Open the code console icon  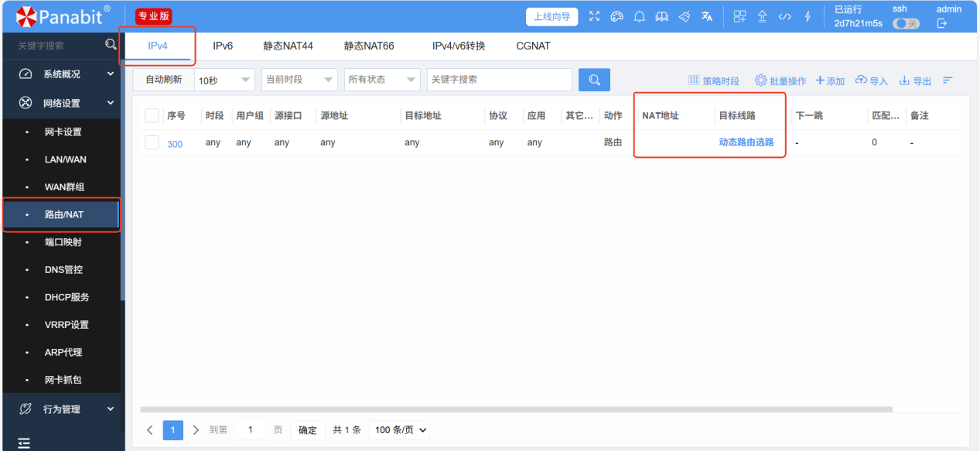784,17
